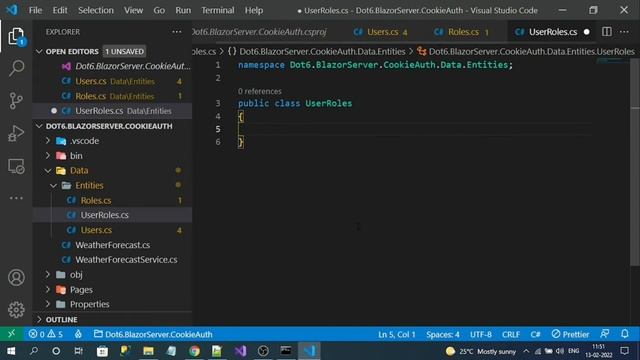The height and width of the screenshot is (360, 640).
Task: Open the Explorer views and more actions ellipsis
Action: [x=177, y=32]
